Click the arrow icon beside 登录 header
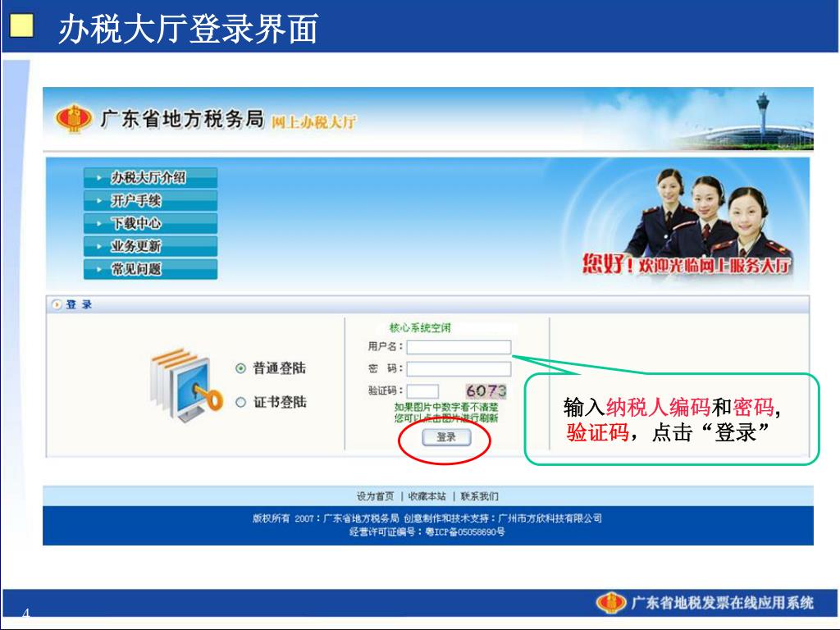 pyautogui.click(x=57, y=305)
